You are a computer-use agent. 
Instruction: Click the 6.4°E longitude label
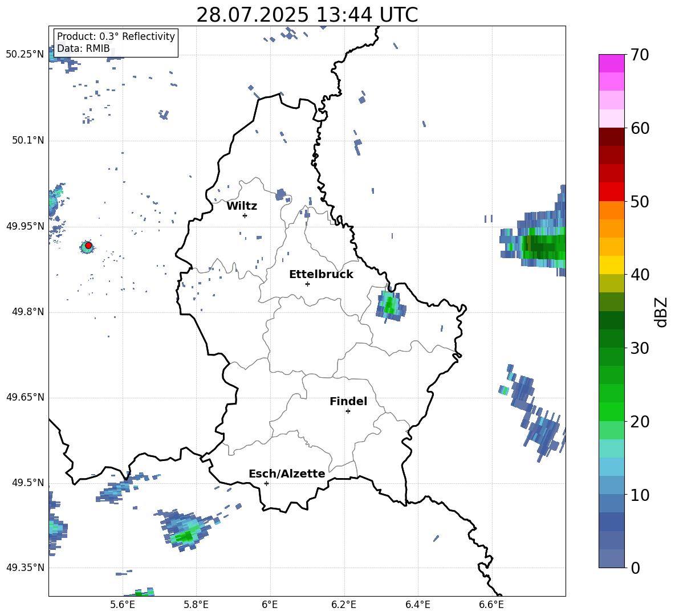click(417, 605)
